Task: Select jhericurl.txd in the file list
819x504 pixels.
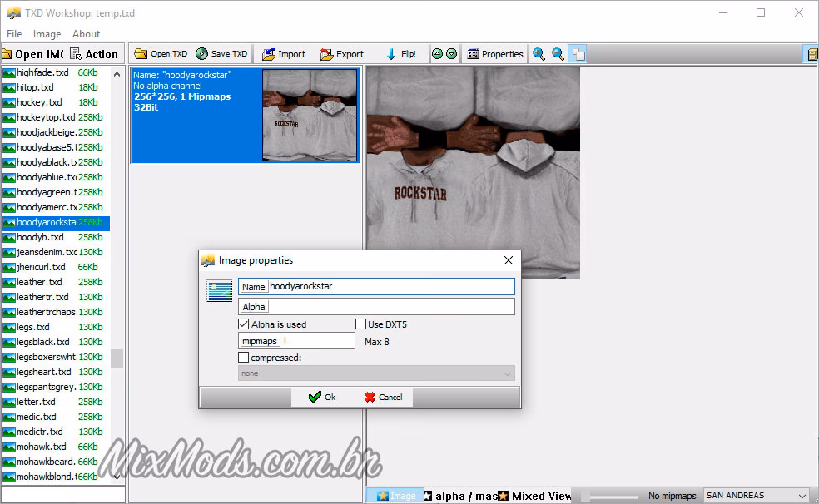Action: 56,267
